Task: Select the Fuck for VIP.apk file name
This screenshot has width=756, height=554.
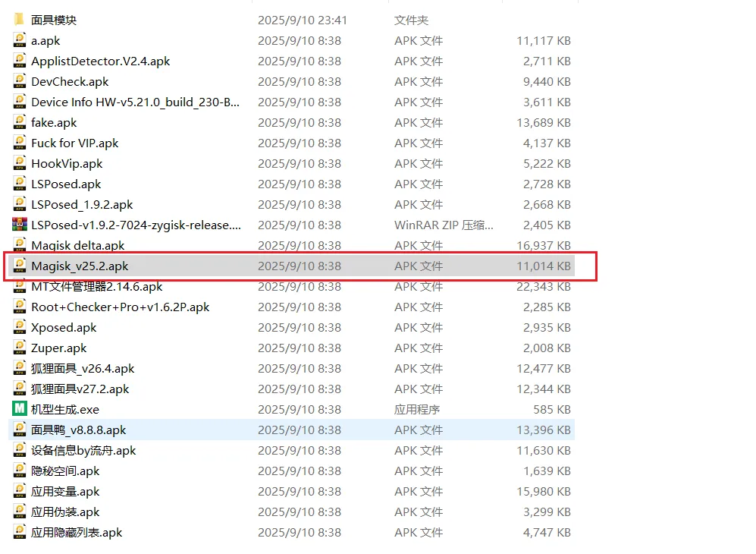Action: (74, 143)
